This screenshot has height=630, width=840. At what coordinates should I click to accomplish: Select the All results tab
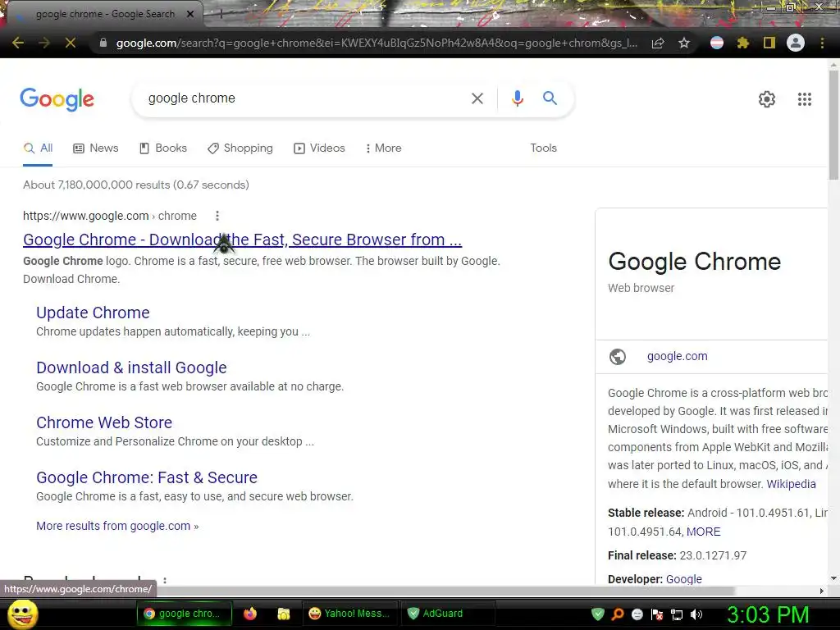click(38, 148)
